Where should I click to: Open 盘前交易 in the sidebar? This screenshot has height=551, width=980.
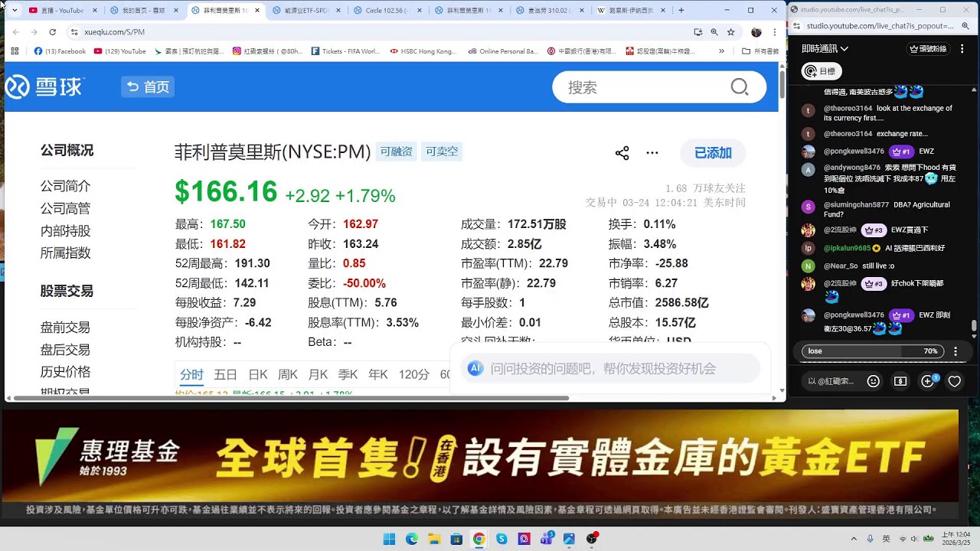point(66,328)
